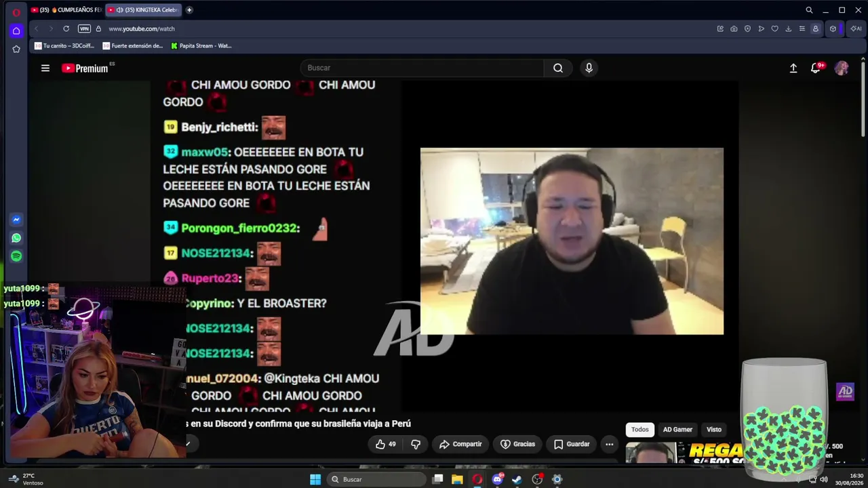Open the Opera menu logo

16,12
